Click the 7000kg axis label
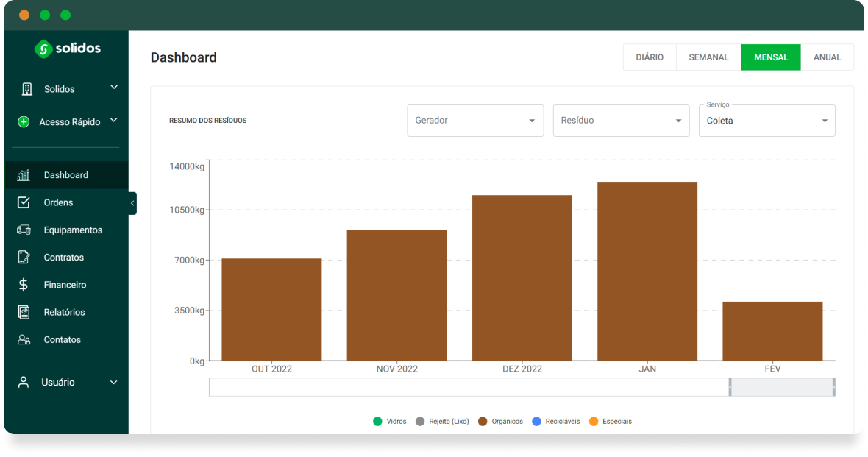Screen dimensions: 868x457 click(x=189, y=261)
